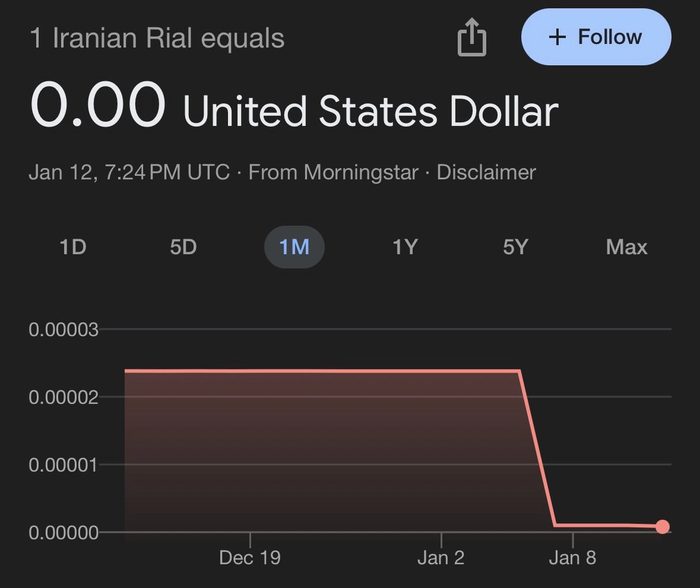Click the 0.00002 y-axis value
The height and width of the screenshot is (588, 700).
[63, 396]
